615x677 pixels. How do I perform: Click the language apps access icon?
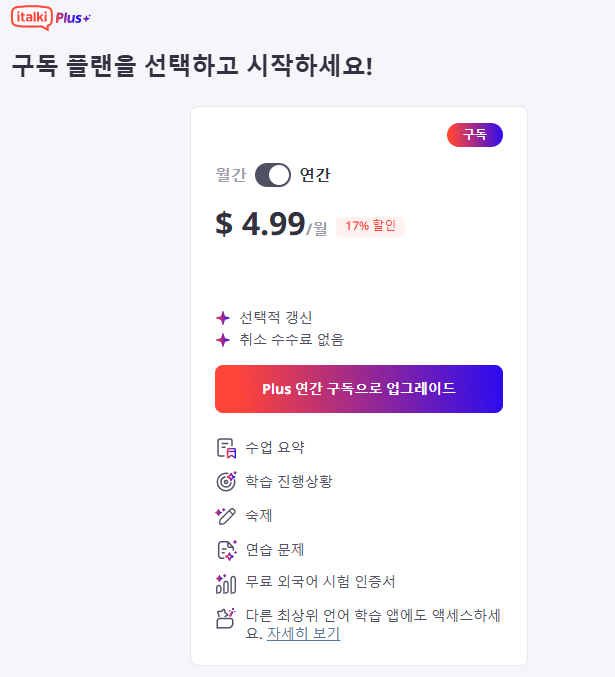click(x=225, y=618)
